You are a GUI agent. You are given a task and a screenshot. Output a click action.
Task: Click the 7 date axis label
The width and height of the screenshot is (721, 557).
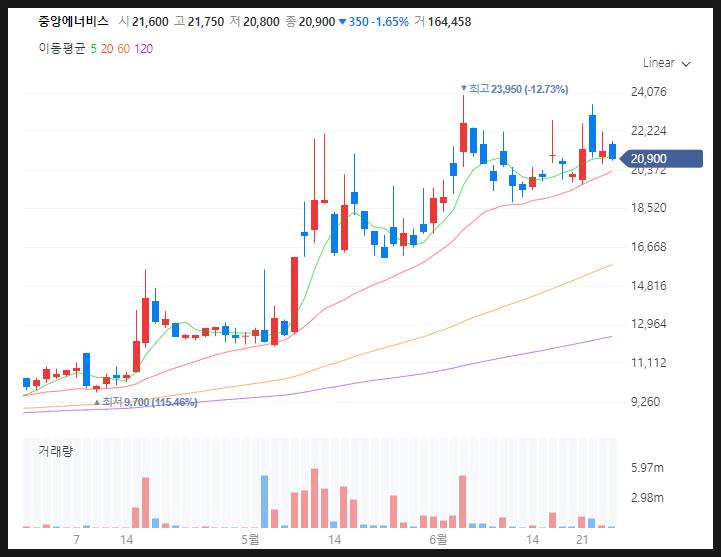click(x=76, y=539)
